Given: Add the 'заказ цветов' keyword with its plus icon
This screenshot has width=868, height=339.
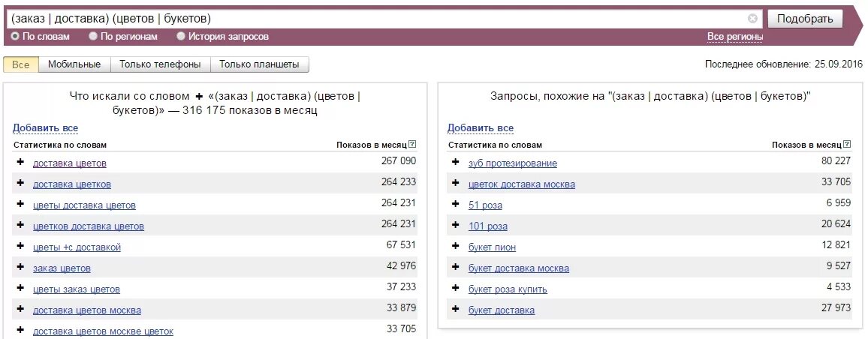Looking at the screenshot, I should point(20,267).
